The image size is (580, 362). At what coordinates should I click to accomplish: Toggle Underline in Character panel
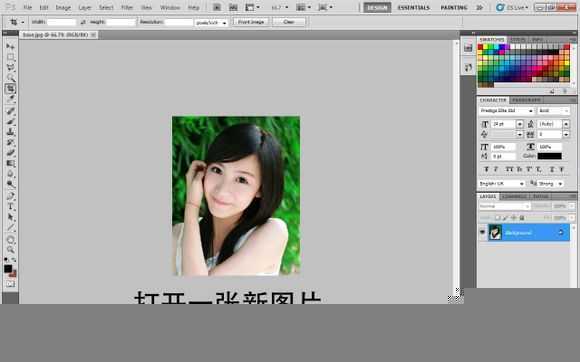552,169
